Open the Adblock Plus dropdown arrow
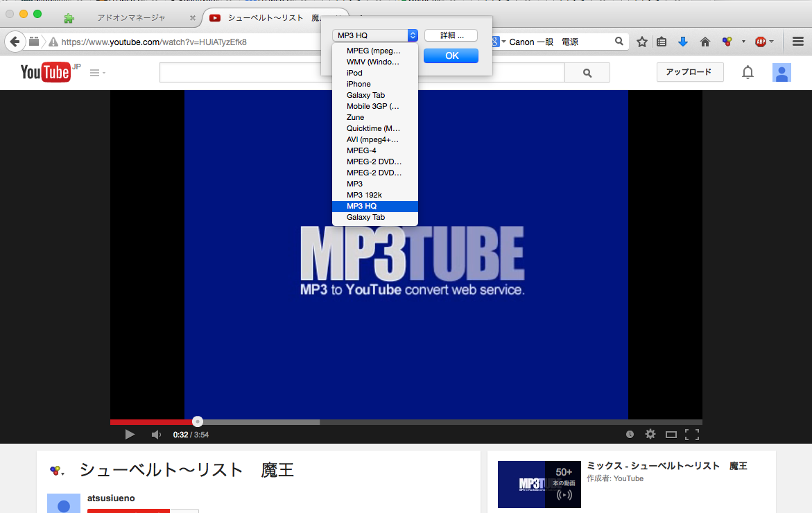Screen dimensions: 812x513 (772, 42)
